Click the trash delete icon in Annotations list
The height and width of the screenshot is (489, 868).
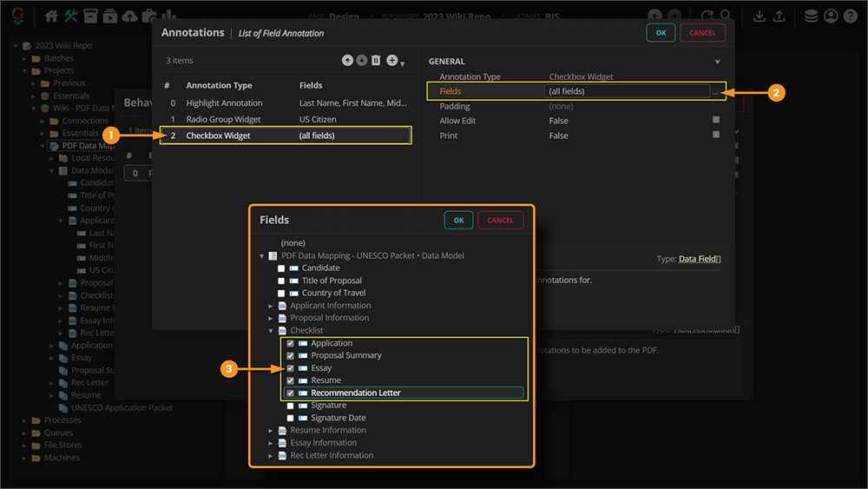click(376, 60)
